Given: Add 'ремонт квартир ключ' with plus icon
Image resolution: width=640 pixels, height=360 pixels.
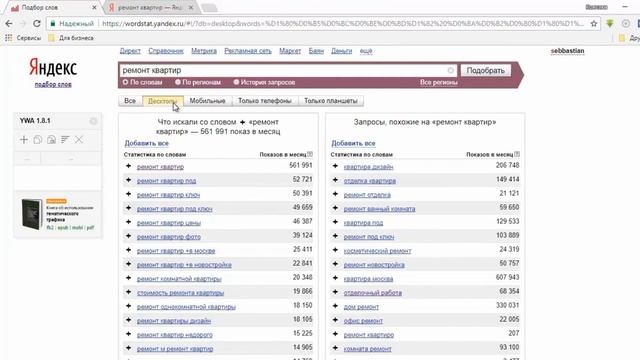Looking at the screenshot, I should tap(129, 194).
